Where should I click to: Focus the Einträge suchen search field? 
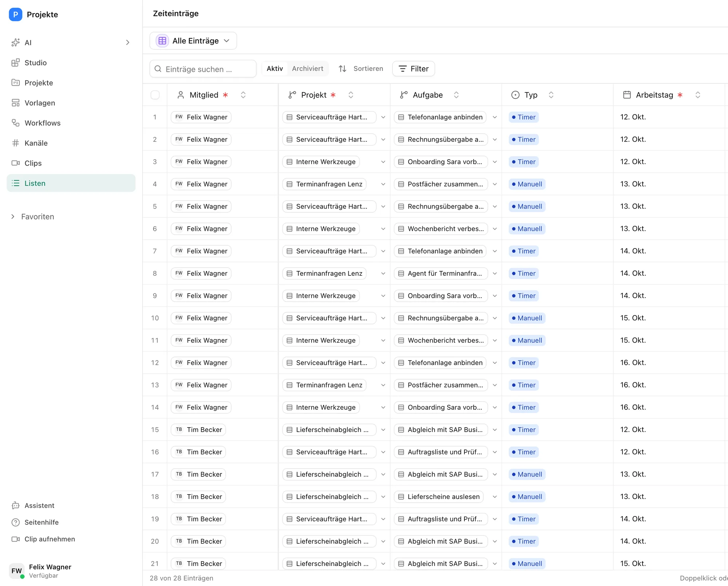tap(203, 69)
